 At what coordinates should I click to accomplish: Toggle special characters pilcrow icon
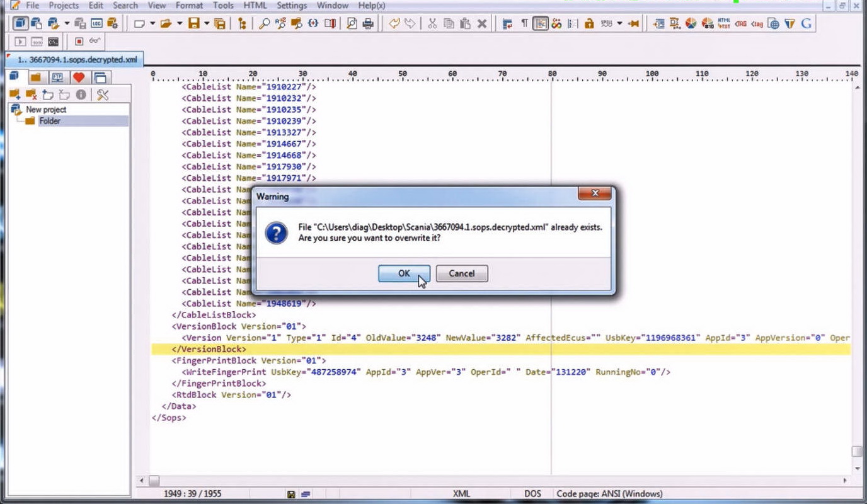(x=524, y=24)
